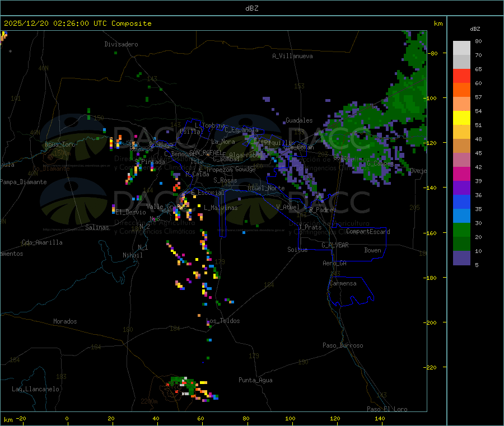Viewport: 504px width, 426px height.
Task: Click the La_Nora map label
Action: (223, 142)
